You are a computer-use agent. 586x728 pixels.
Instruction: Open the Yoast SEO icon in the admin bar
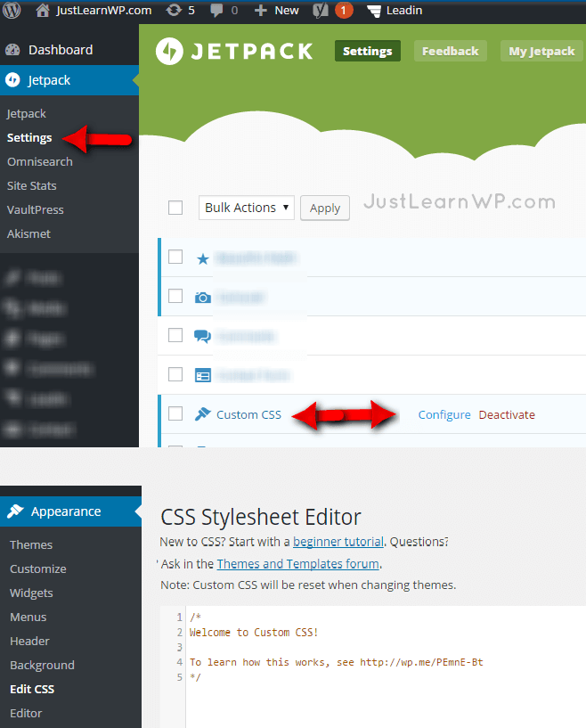[320, 10]
